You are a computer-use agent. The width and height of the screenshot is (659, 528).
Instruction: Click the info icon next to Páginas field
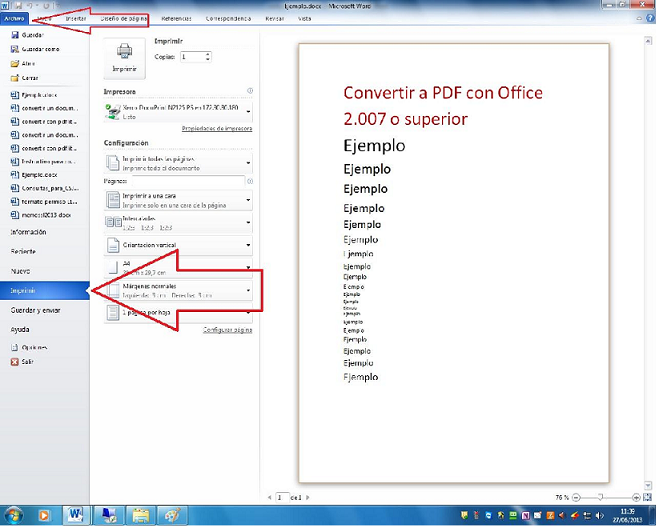(250, 182)
